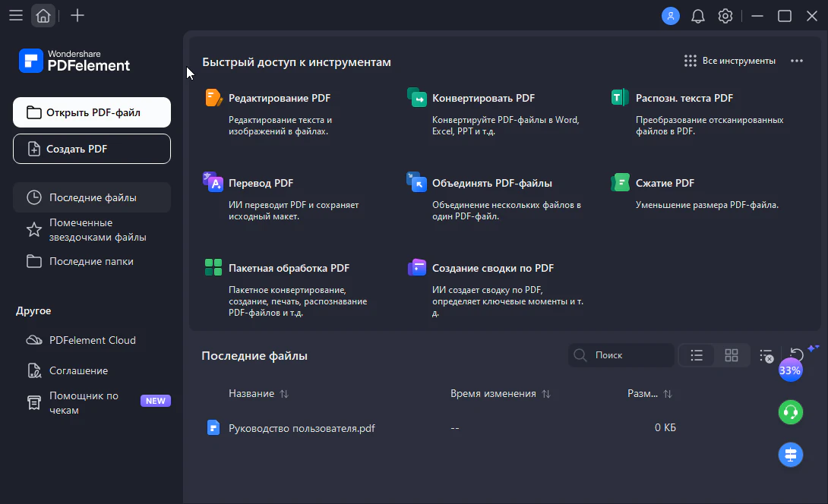Click the Поиск search field
Image resolution: width=828 pixels, height=504 pixels.
click(x=629, y=355)
